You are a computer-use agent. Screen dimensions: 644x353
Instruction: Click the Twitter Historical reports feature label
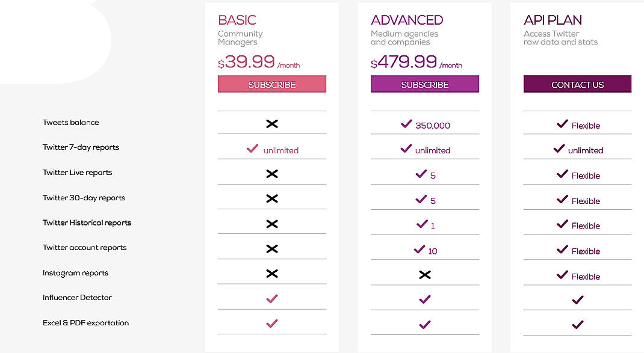[87, 223]
